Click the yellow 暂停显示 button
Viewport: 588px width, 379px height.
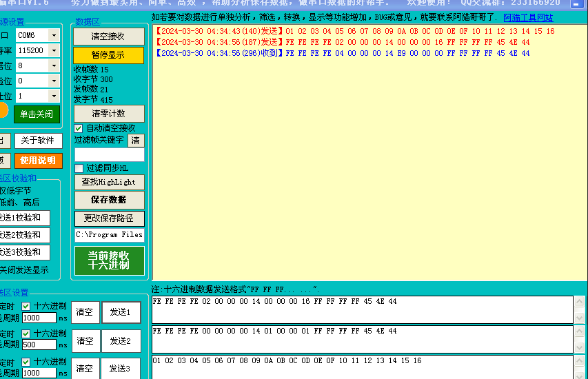pos(109,55)
